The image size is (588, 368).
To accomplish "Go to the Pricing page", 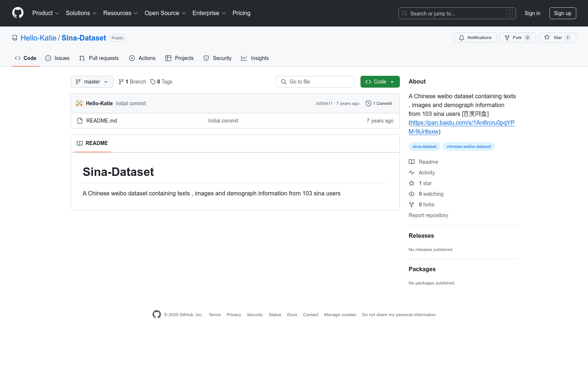I will tap(241, 13).
